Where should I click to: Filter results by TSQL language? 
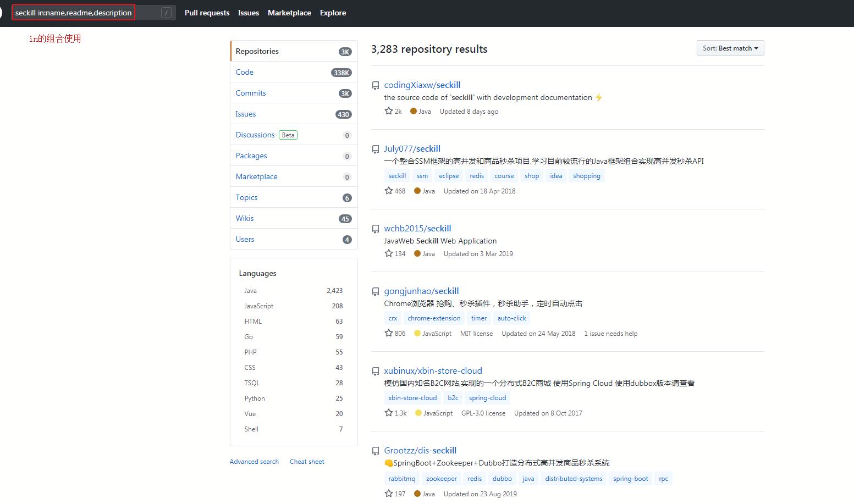click(294, 383)
